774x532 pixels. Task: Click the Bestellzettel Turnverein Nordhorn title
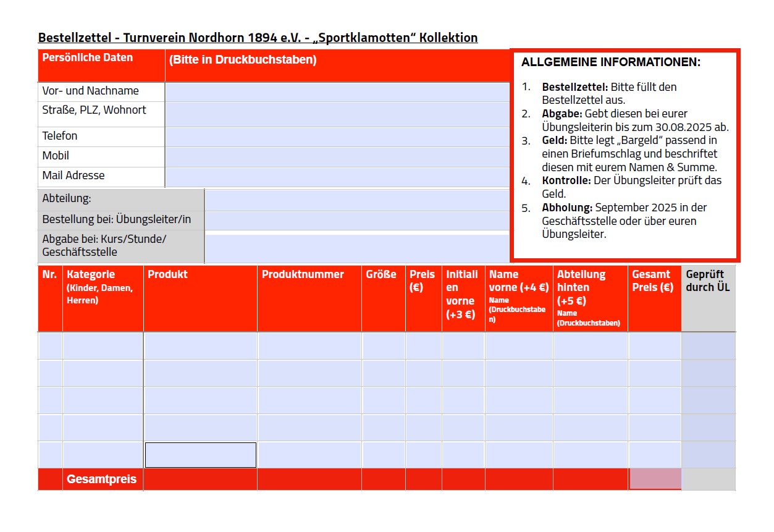(x=258, y=38)
